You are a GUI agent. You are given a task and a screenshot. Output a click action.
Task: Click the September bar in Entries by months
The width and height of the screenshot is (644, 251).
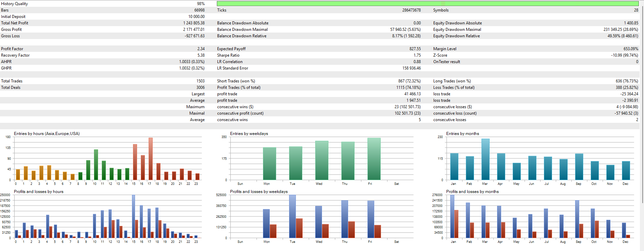tap(579, 167)
